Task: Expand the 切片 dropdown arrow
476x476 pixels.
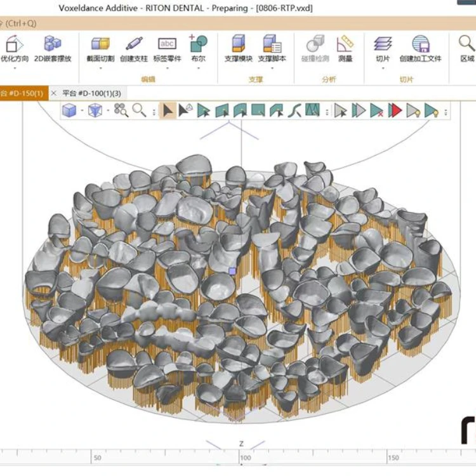Action: [x=383, y=68]
